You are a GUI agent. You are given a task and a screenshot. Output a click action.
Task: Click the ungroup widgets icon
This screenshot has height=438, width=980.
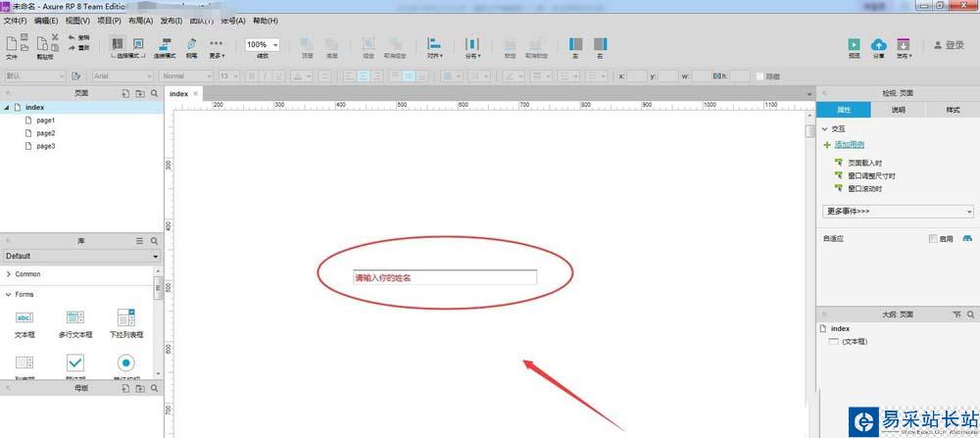395,44
